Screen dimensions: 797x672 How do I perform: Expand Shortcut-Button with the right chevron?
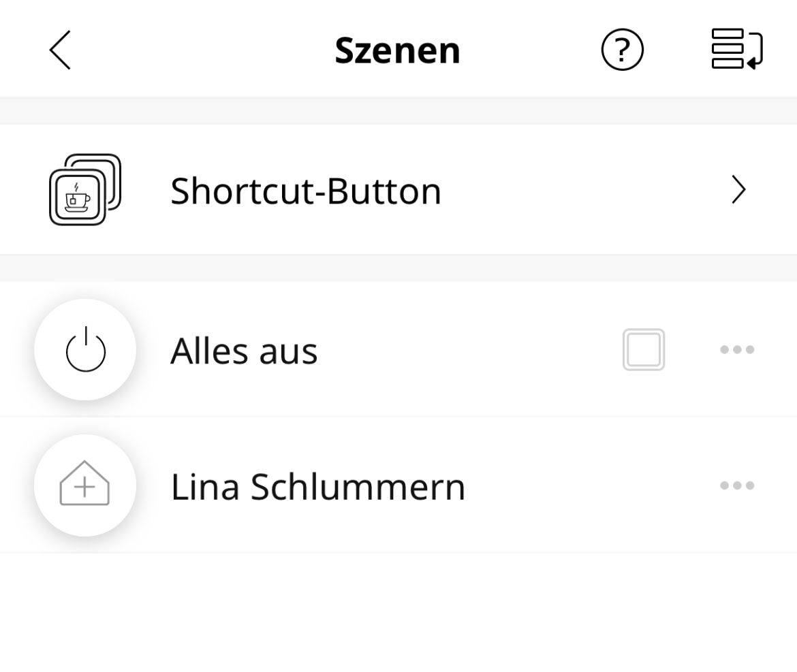[x=738, y=191]
